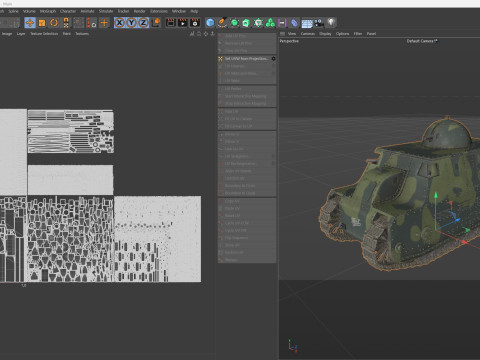Click the recent tools icon after Rotate
480x360 pixels.
tap(66, 23)
